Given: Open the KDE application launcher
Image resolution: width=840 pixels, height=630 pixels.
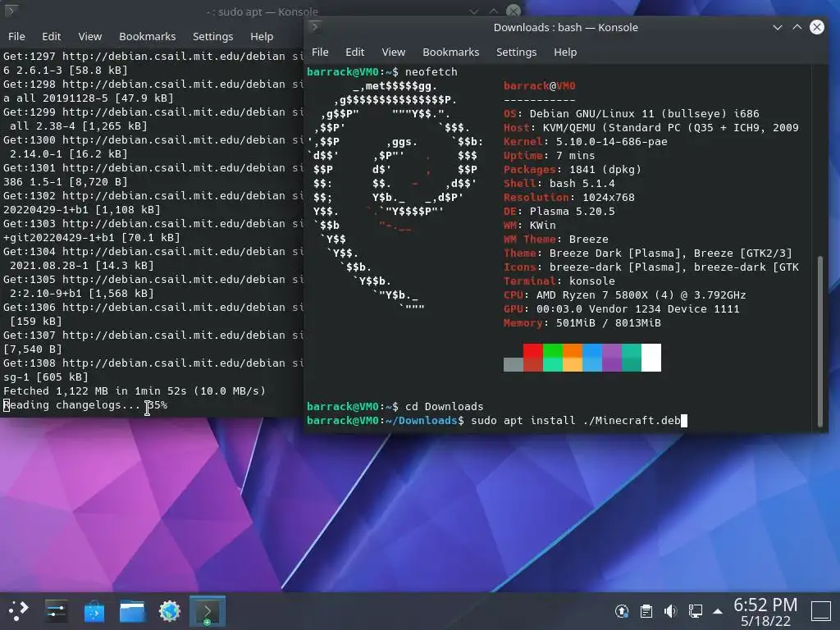Looking at the screenshot, I should click(19, 610).
